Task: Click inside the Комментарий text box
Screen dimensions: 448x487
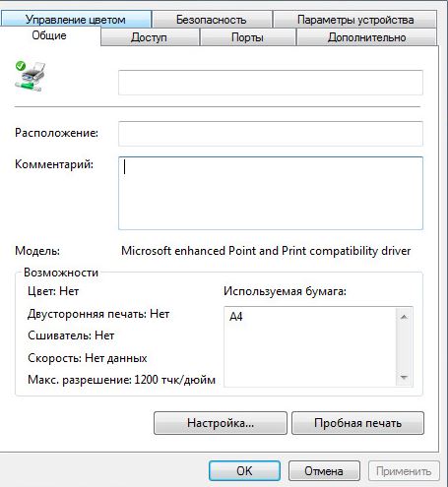Action: pyautogui.click(x=271, y=193)
